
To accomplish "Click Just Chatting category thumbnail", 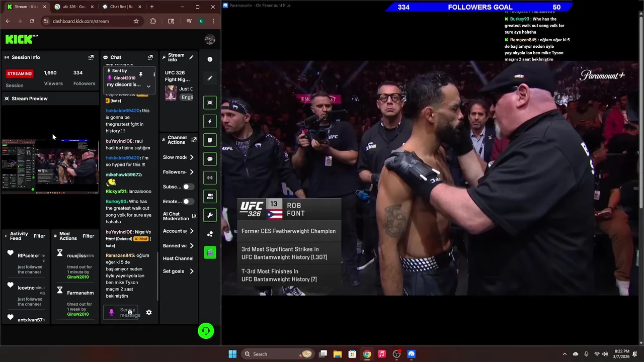I will tap(171, 93).
